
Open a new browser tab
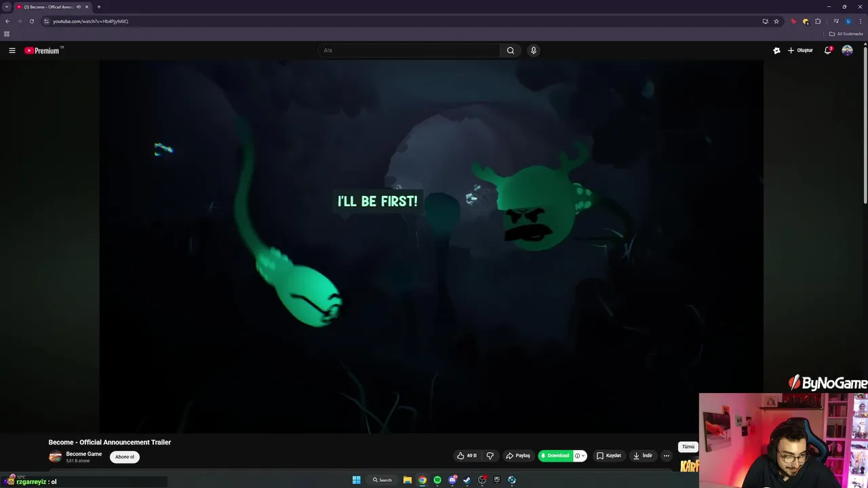coord(99,7)
